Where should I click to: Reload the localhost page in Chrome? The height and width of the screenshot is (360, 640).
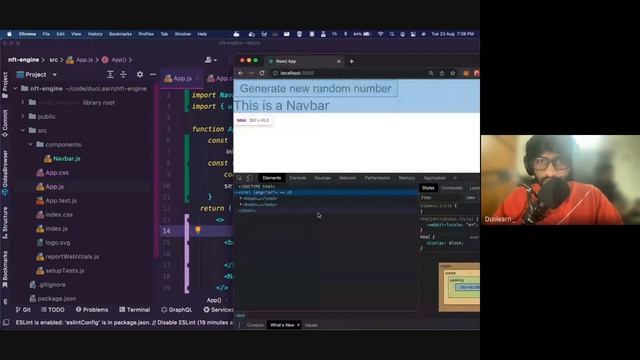click(262, 73)
